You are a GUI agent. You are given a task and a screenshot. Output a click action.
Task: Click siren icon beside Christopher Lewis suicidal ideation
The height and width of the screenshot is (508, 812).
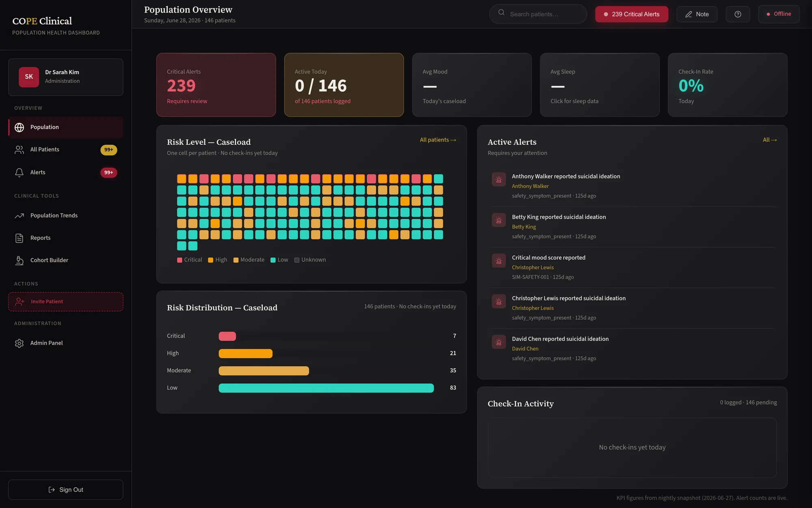pos(499,302)
